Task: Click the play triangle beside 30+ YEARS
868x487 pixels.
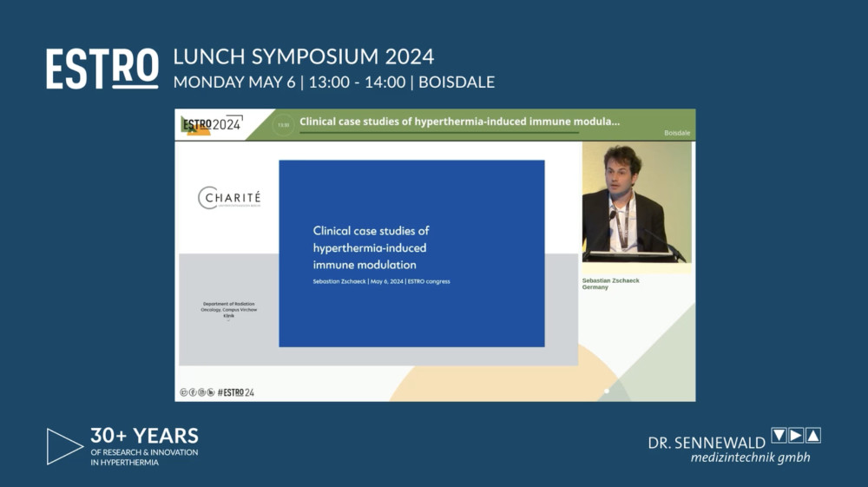Action: [x=64, y=446]
